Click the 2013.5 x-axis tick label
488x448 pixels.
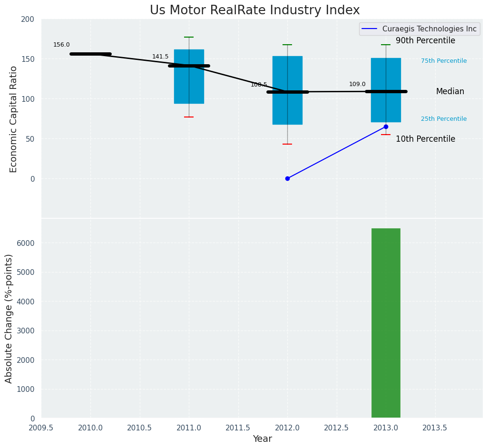point(435,428)
